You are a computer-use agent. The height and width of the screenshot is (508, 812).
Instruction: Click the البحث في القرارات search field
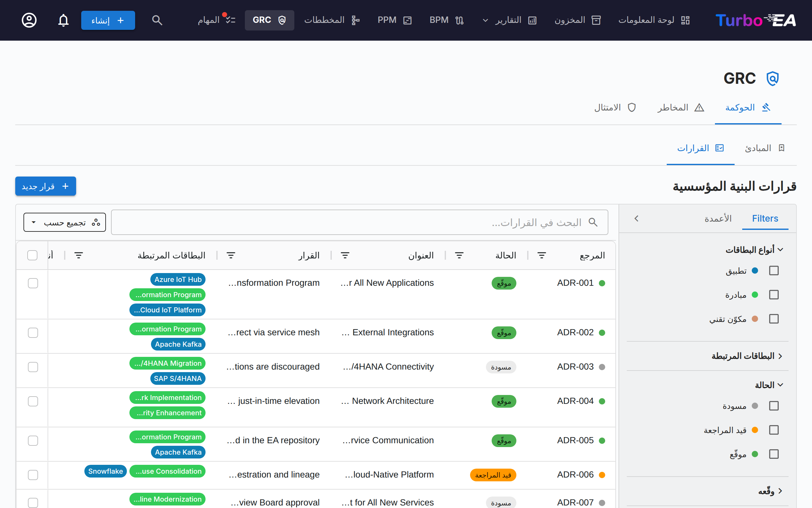click(360, 222)
